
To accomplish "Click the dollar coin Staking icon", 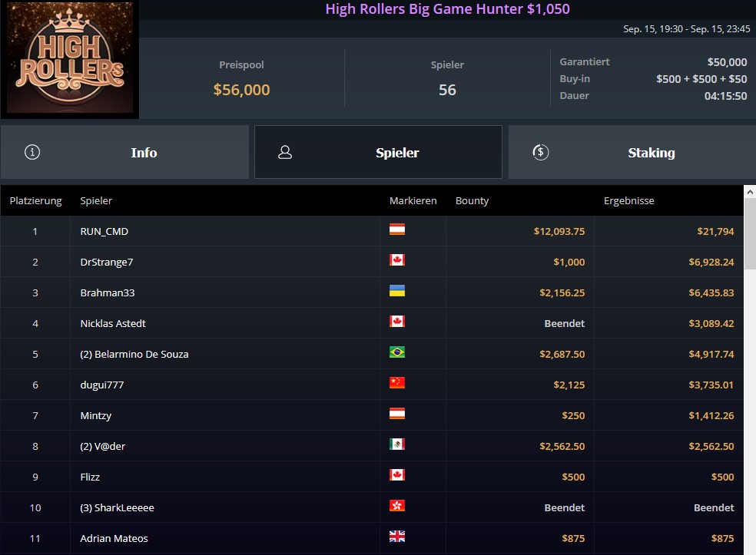I will (x=540, y=152).
